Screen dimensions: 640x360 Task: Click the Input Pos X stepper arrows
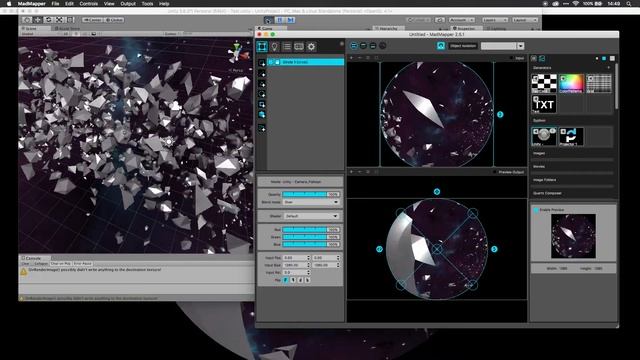tap(308, 258)
